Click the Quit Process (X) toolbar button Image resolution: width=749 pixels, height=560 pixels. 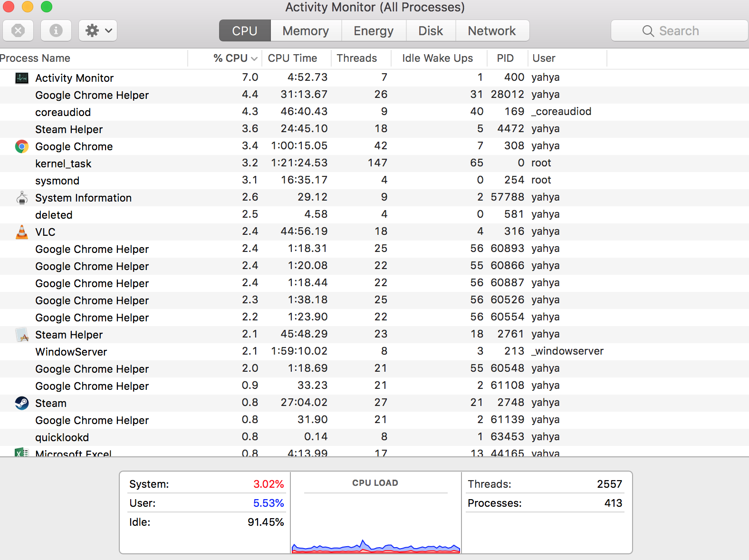(18, 30)
